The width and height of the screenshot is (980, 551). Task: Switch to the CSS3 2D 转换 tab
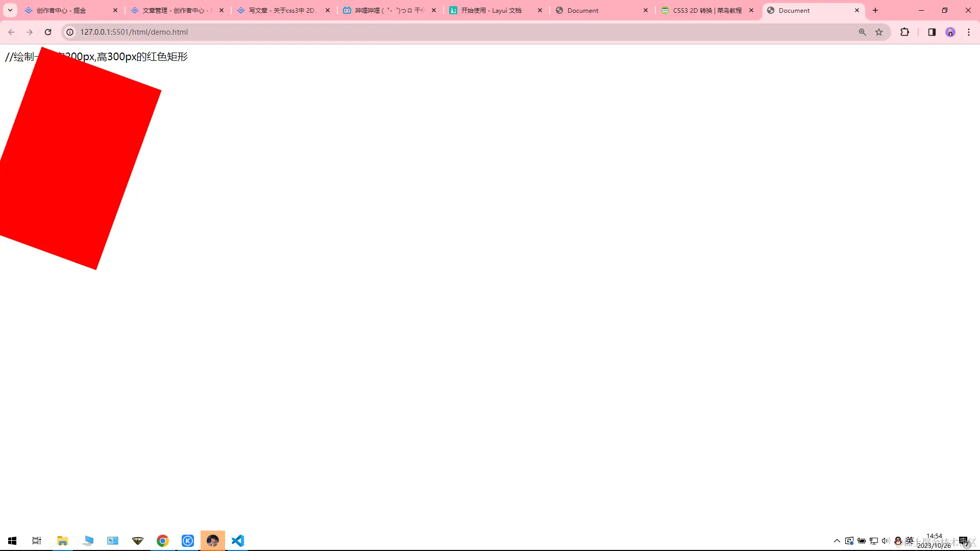point(707,10)
